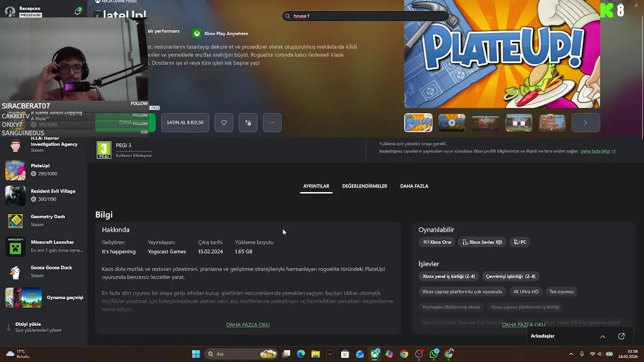
Task: Open WhatsApp from the taskbar
Action: click(x=434, y=354)
